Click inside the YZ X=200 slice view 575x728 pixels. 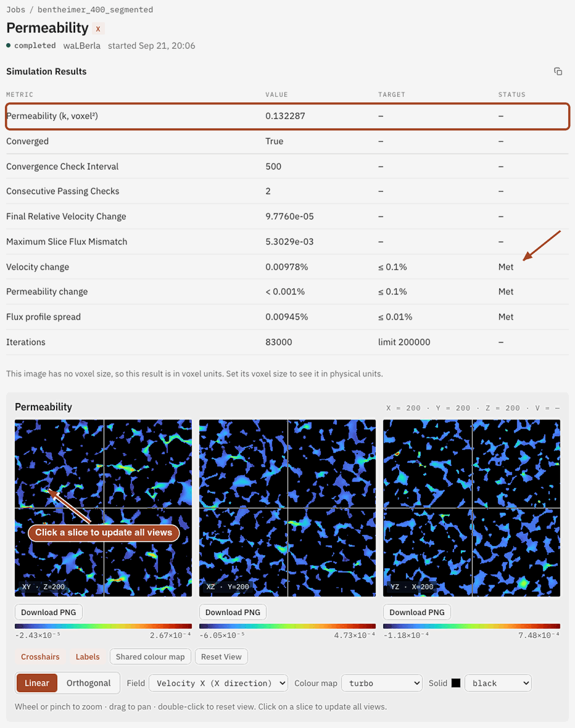471,508
